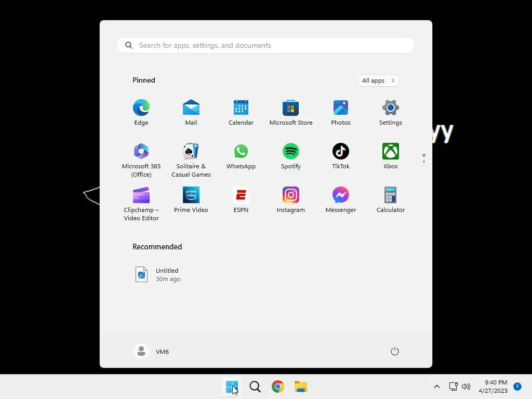Click the volume speaker tray icon

(466, 387)
